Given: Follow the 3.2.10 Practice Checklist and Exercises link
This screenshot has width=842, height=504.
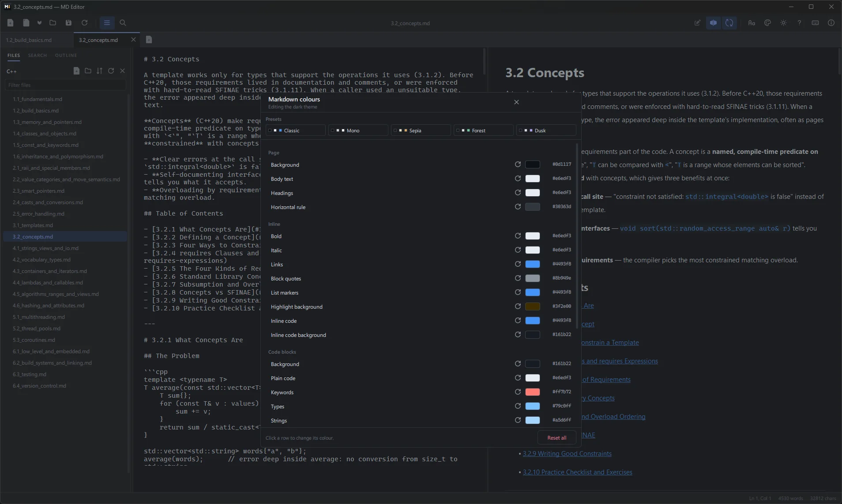Looking at the screenshot, I should click(x=577, y=472).
